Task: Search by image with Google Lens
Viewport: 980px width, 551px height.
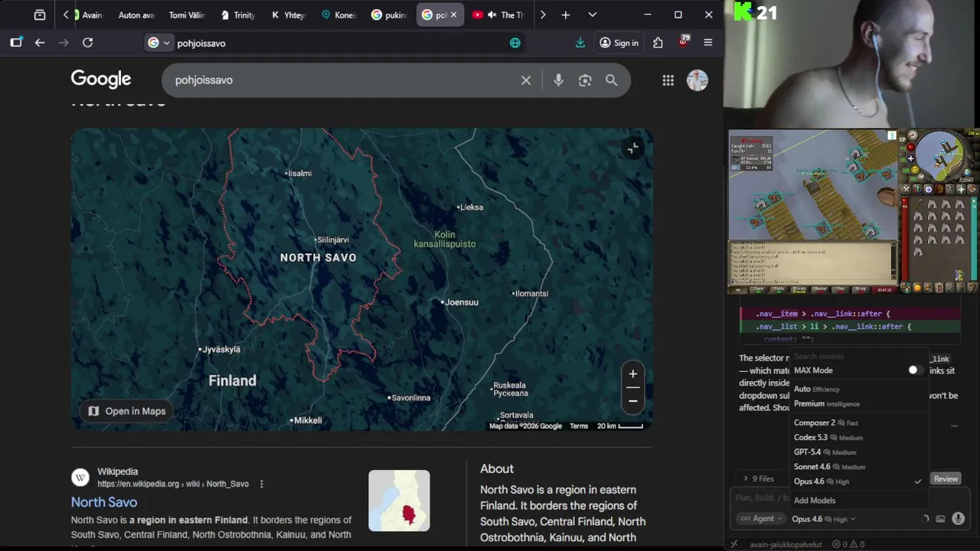Action: [x=585, y=80]
